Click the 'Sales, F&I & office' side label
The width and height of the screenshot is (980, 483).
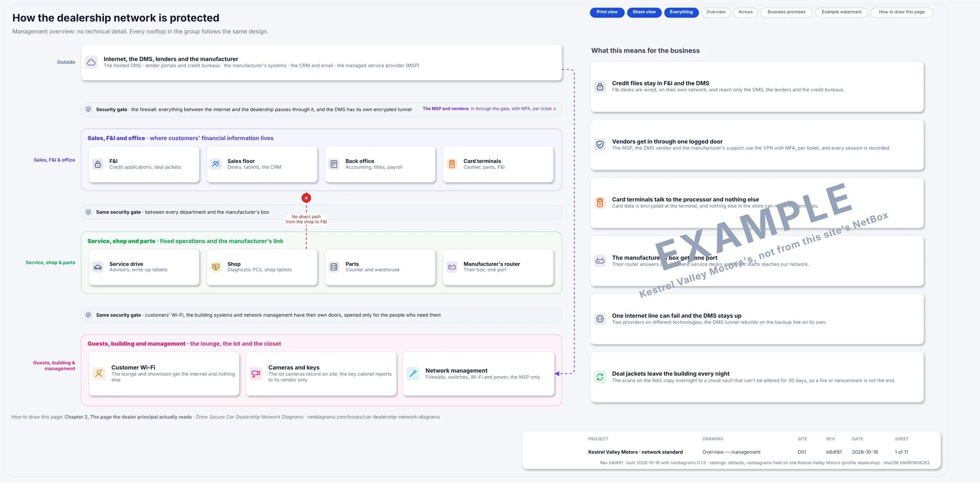tap(54, 160)
